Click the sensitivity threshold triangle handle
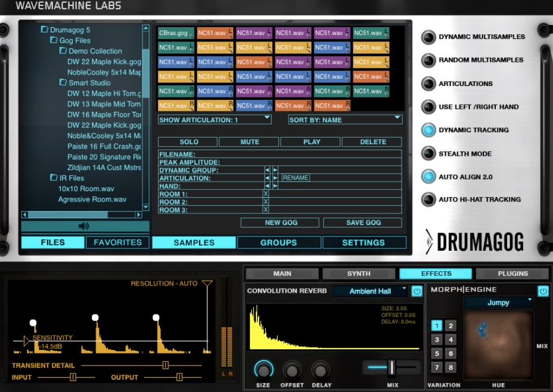553x392 pixels. coord(26,341)
